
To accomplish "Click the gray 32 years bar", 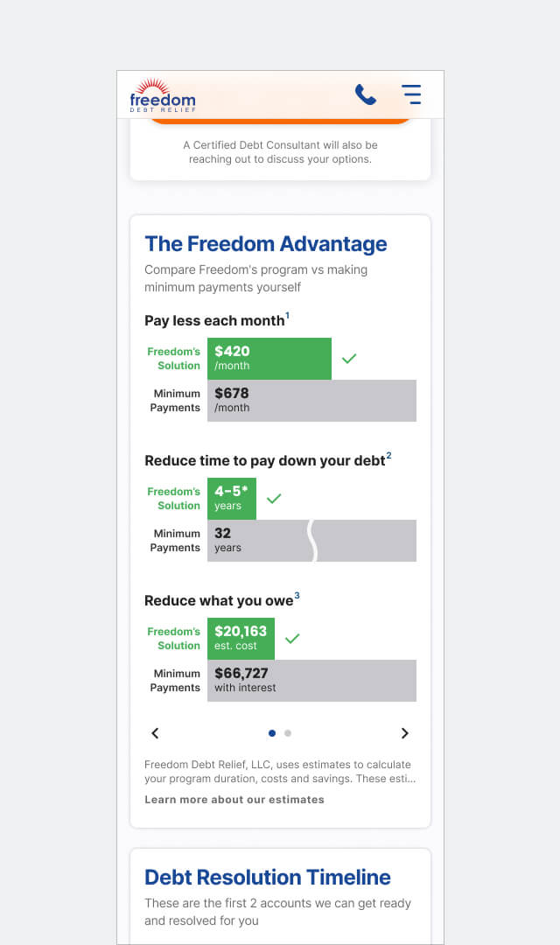I will 311,541.
